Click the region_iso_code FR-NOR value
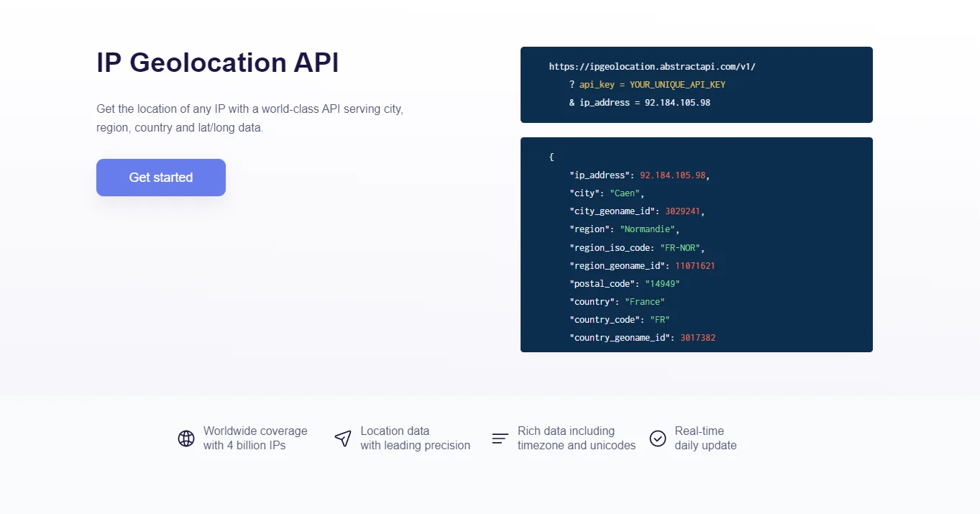The width and height of the screenshot is (980, 514). pyautogui.click(x=680, y=247)
